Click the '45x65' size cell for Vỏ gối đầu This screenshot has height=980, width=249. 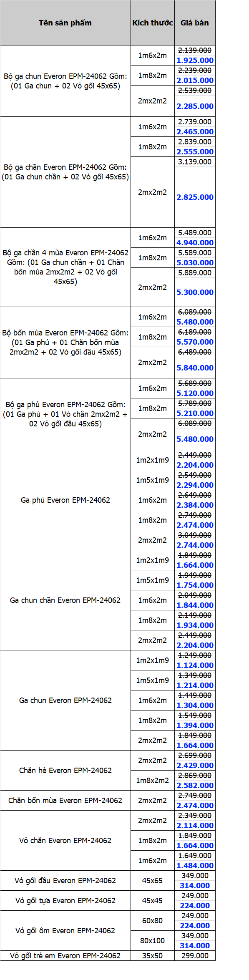(x=153, y=880)
